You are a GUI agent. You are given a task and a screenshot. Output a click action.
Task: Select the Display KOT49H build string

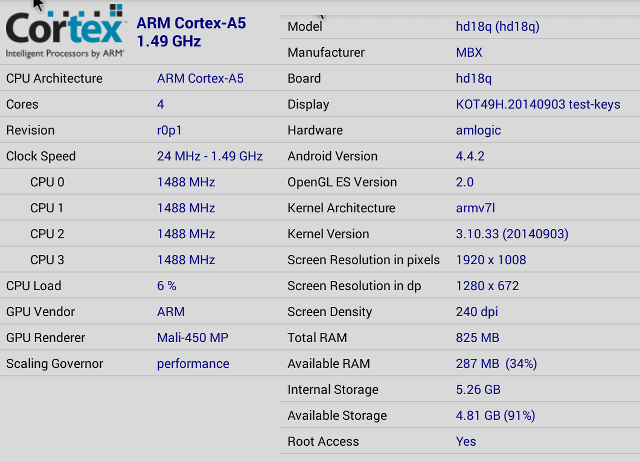point(538,104)
